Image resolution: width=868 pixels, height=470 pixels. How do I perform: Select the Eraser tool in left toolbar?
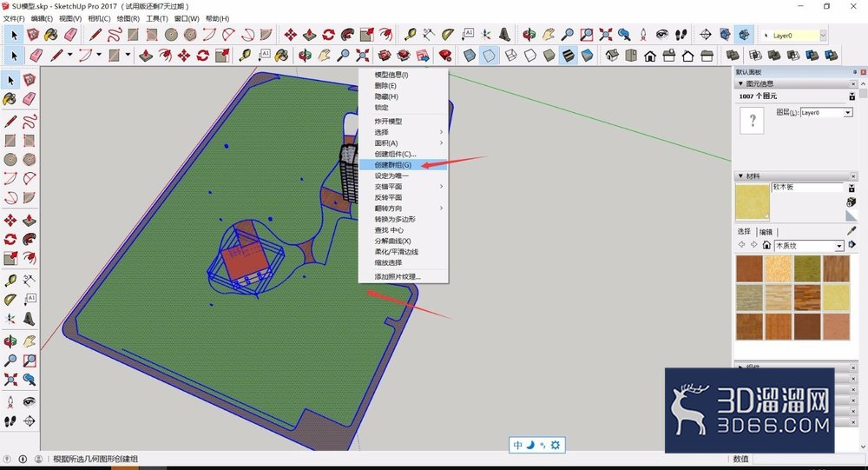pos(30,99)
